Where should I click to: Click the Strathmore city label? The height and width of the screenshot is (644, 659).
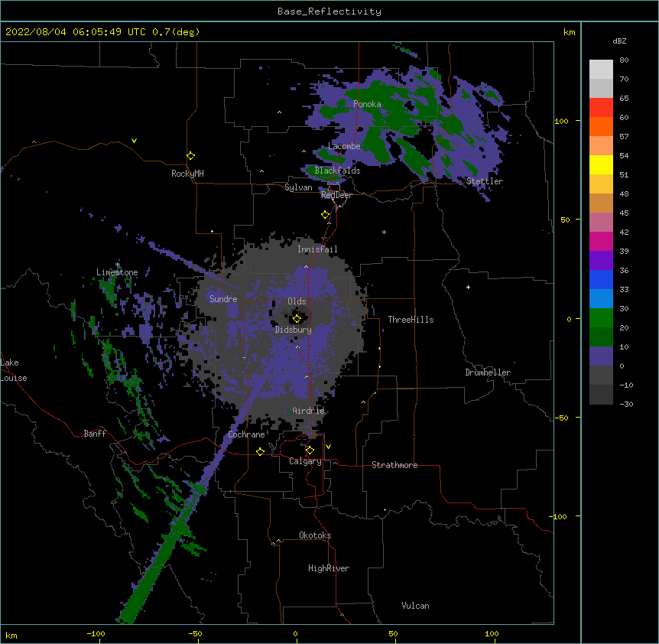[394, 465]
